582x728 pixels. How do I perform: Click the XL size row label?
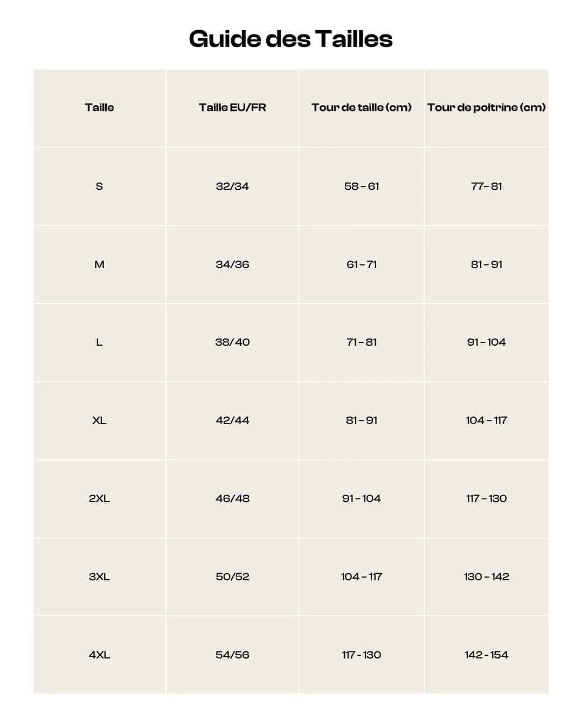pos(99,420)
